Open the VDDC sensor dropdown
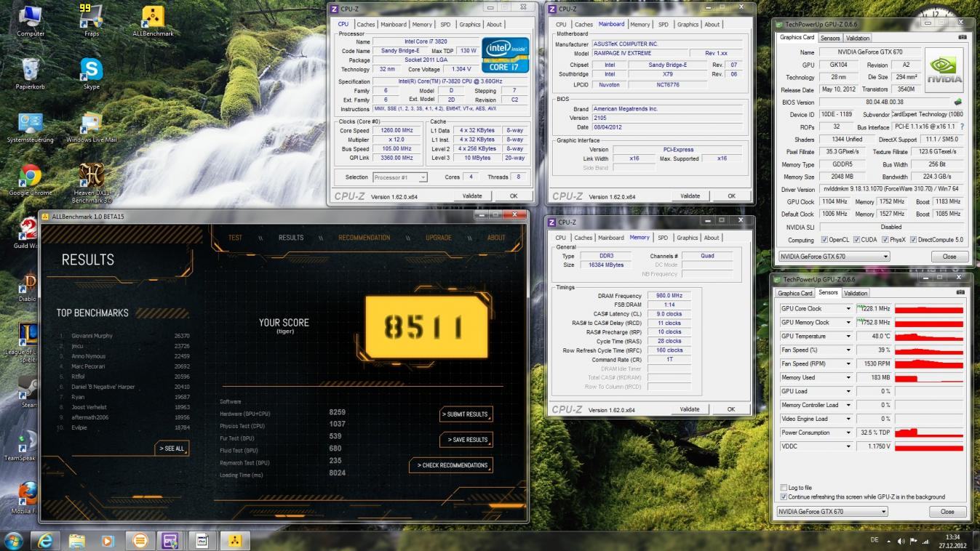 848,446
